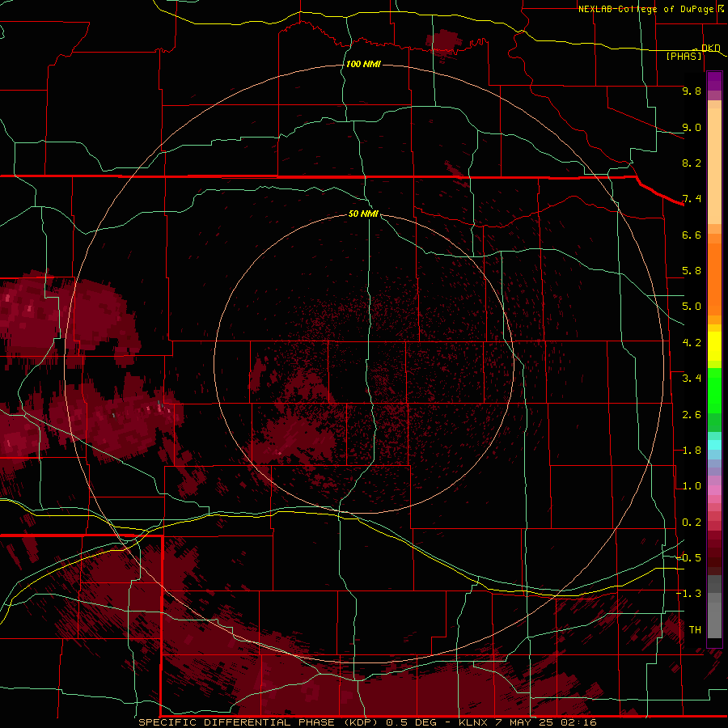Click the 3.4 value on the color scale
728x728 pixels.
[x=692, y=379]
